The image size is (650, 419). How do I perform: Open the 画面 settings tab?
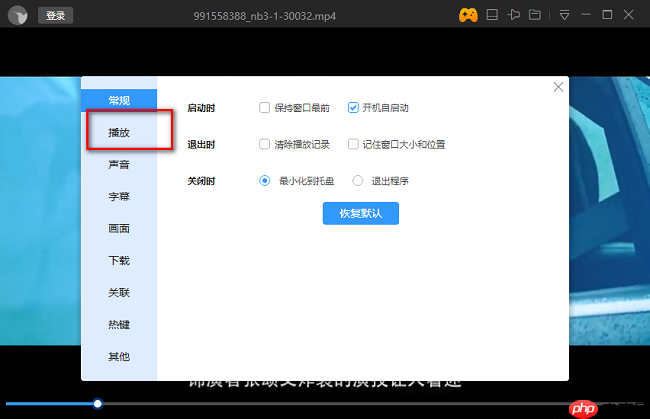(x=119, y=228)
